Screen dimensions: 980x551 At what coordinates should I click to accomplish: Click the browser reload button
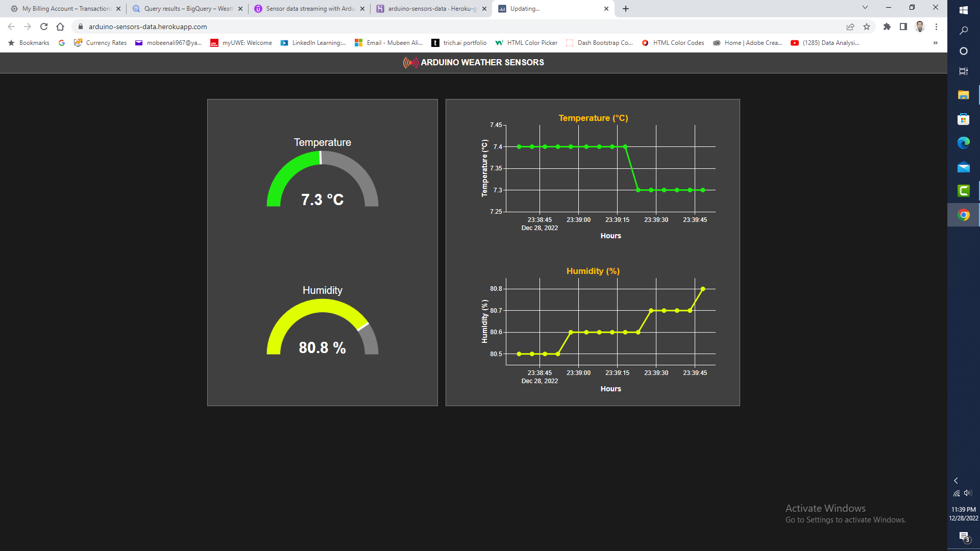[44, 27]
